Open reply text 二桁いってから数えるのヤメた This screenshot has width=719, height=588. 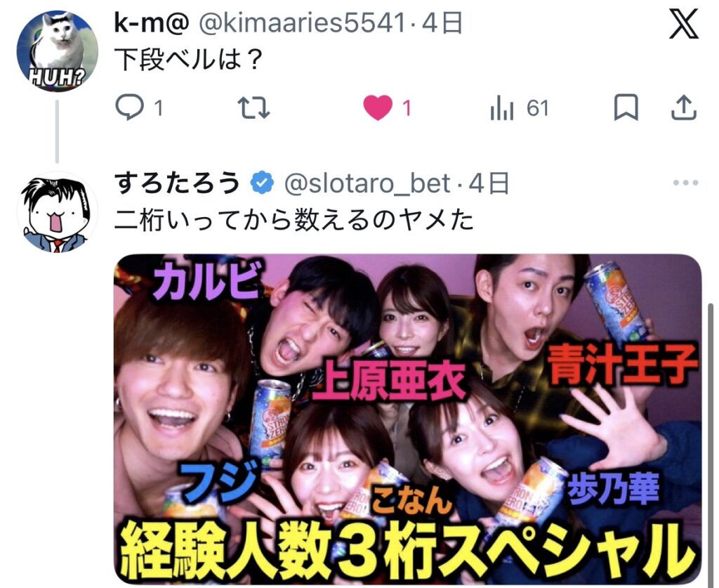click(x=293, y=220)
